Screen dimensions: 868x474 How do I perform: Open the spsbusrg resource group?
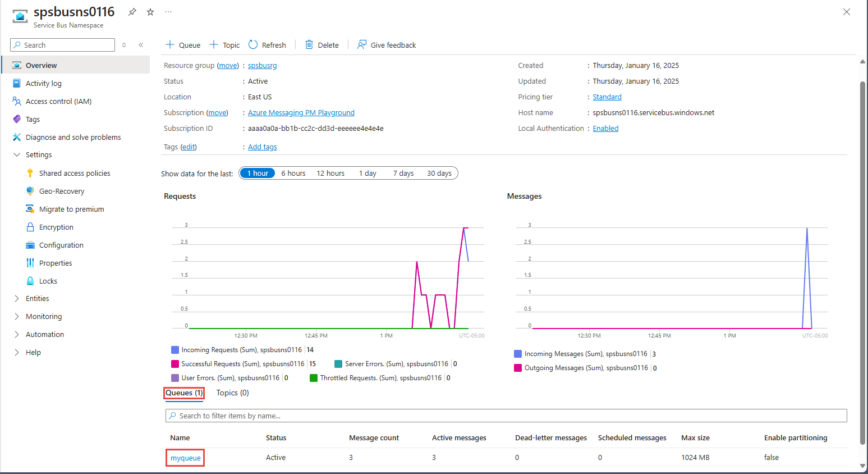coord(262,65)
